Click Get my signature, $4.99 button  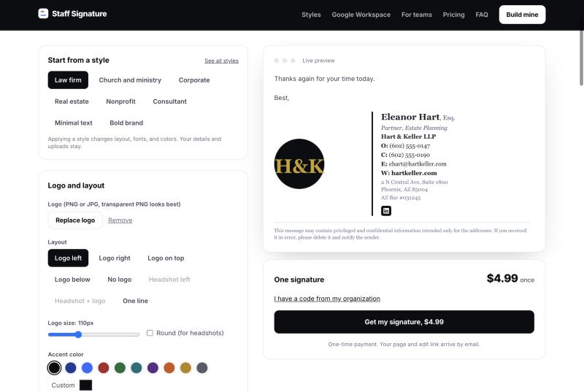404,322
